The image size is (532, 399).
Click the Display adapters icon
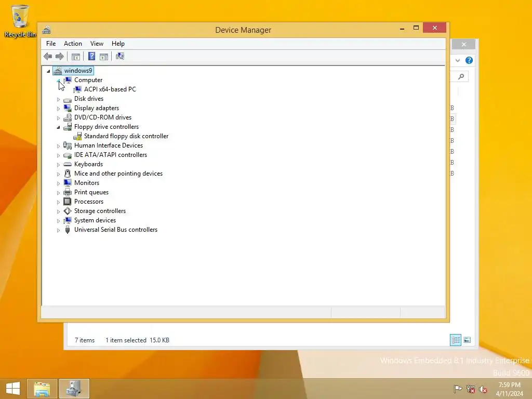pos(68,108)
